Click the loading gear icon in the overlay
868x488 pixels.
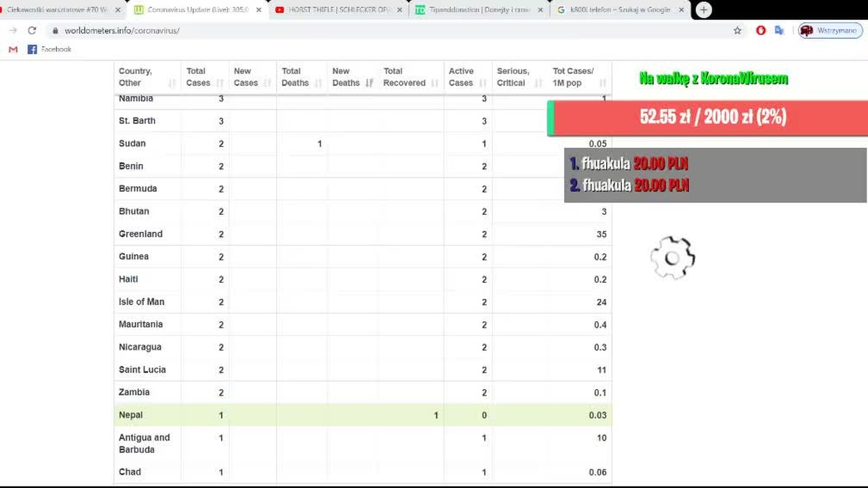click(673, 258)
